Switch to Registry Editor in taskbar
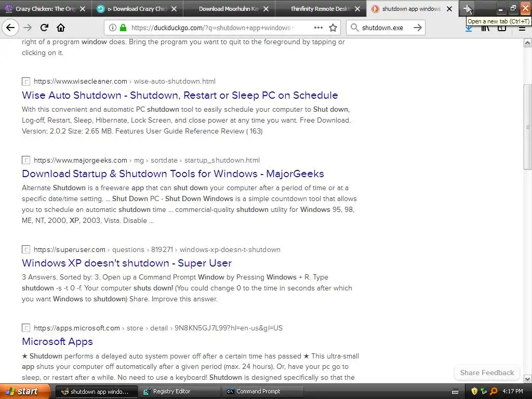532x399 pixels. (x=180, y=391)
